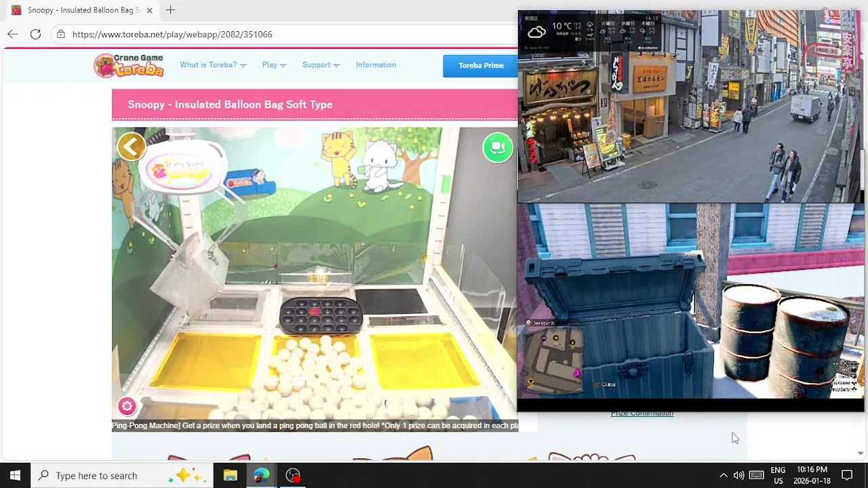The width and height of the screenshot is (868, 488).
Task: Select the street webcam video window
Action: [690, 106]
